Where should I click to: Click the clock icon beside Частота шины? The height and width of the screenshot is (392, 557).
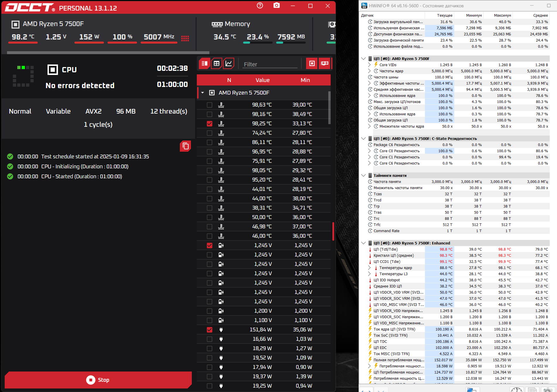pyautogui.click(x=370, y=77)
